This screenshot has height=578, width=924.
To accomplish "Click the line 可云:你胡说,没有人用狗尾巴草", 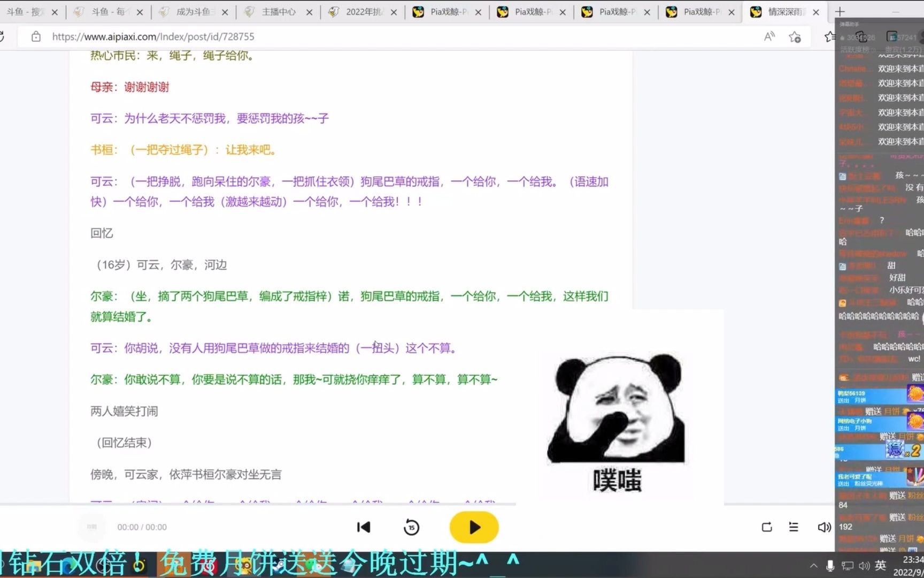I will point(274,348).
